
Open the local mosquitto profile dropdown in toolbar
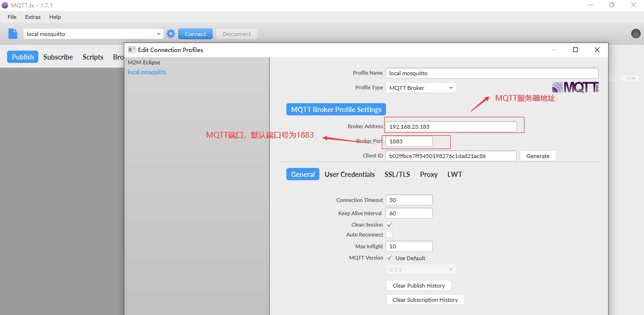point(94,34)
